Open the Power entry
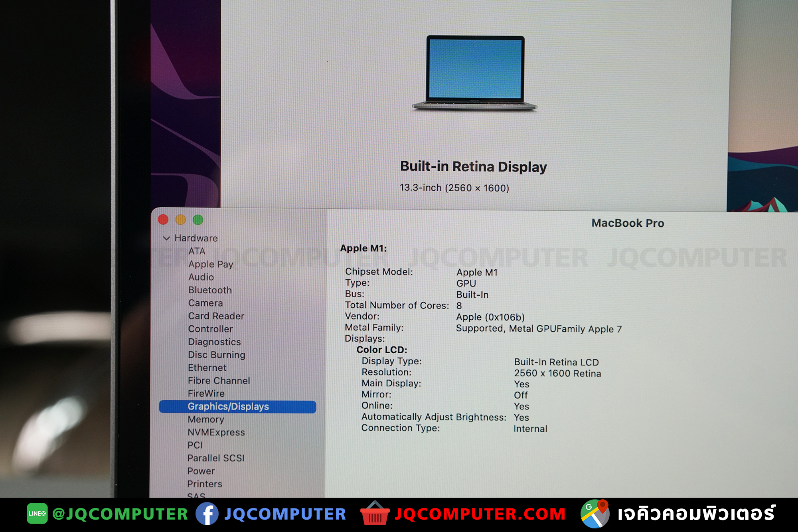Viewport: 798px width, 532px height. (x=201, y=471)
